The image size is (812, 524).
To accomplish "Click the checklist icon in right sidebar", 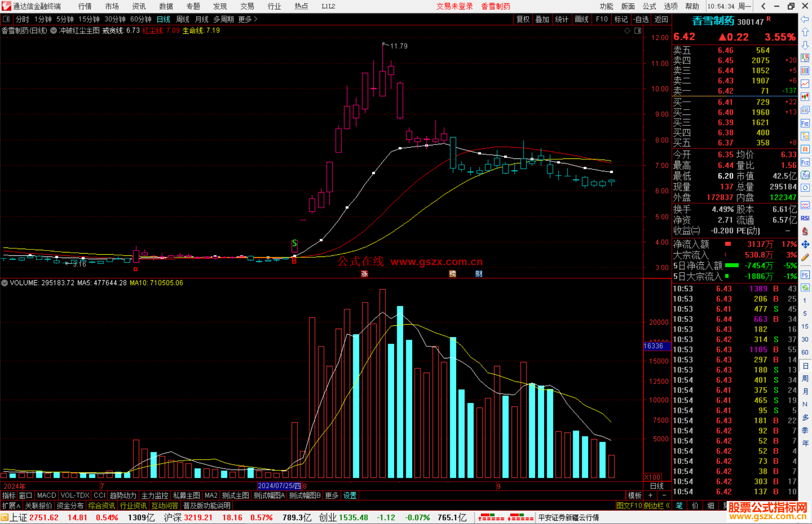I will pos(805,58).
